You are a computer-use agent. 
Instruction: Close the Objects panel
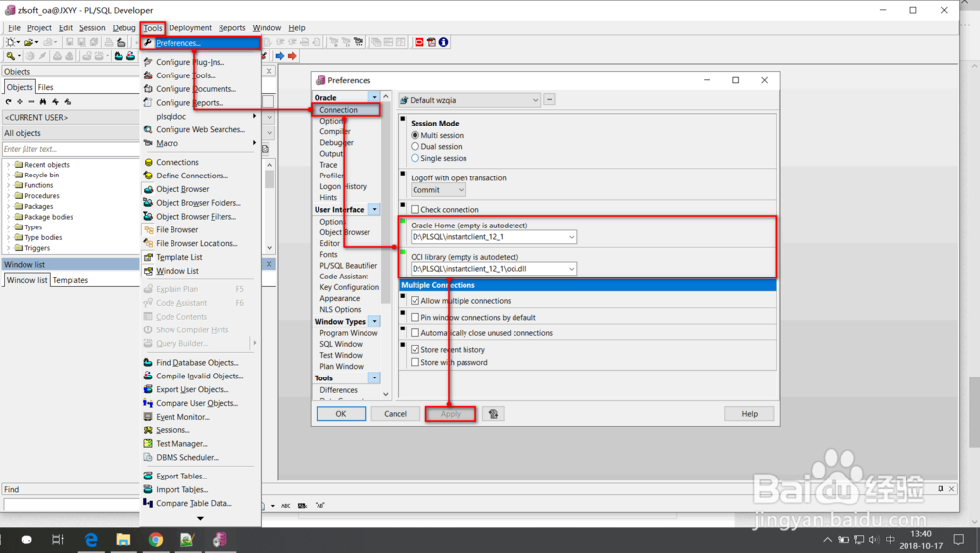click(269, 71)
